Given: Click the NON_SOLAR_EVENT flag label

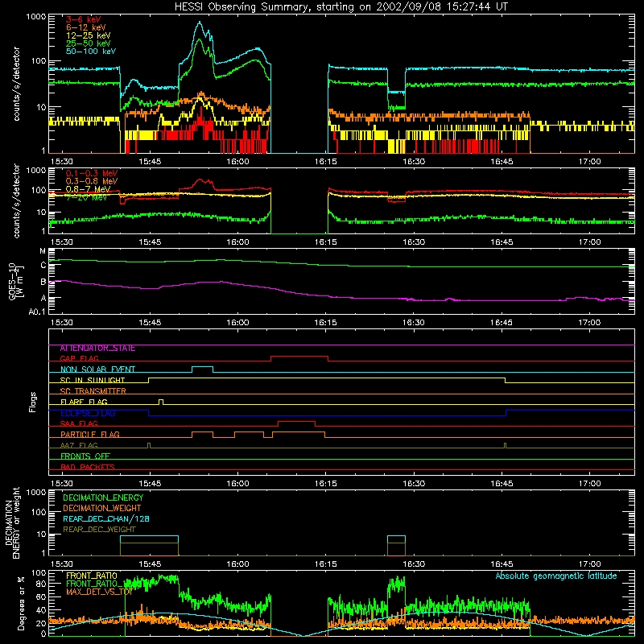Looking at the screenshot, I should pyautogui.click(x=97, y=369).
